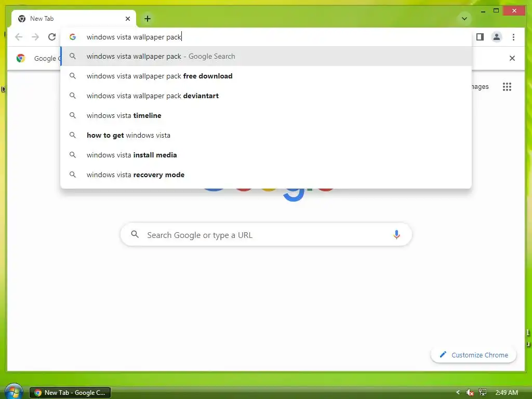Image resolution: width=532 pixels, height=399 pixels.
Task: Open the Customize Chrome button
Action: (474, 355)
